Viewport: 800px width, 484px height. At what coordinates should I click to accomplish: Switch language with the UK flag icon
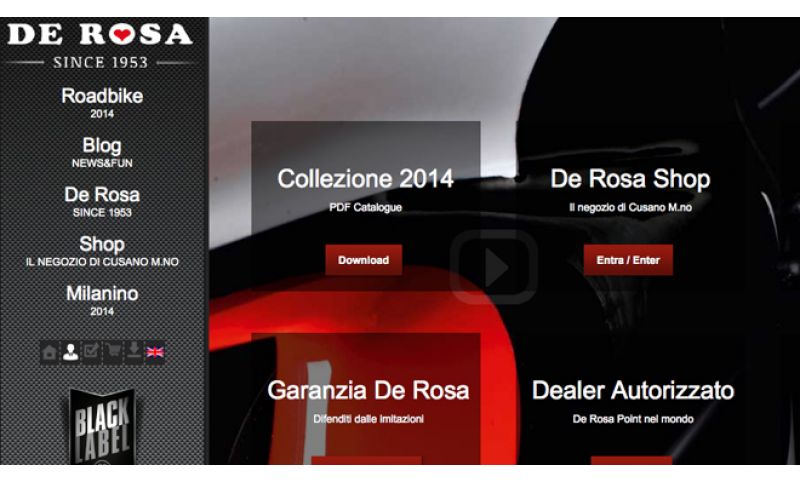tap(155, 352)
